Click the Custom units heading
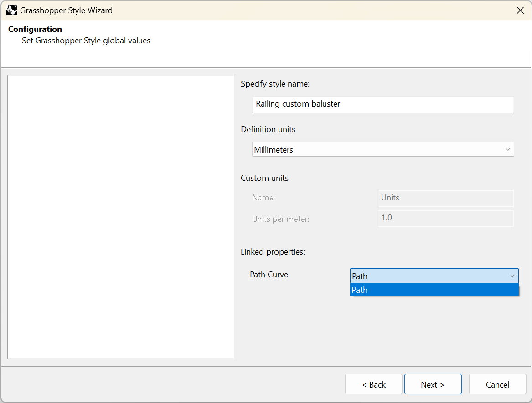The width and height of the screenshot is (532, 403). tap(264, 179)
